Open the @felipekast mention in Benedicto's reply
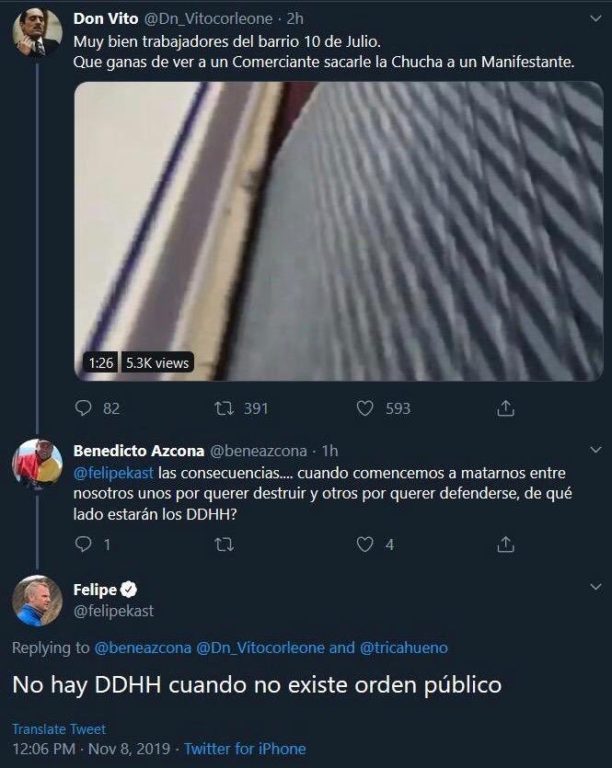This screenshot has height=768, width=612. point(113,471)
